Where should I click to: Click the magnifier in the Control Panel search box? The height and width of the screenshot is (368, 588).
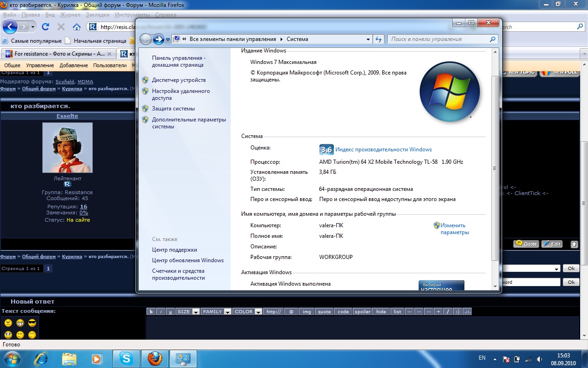pyautogui.click(x=492, y=39)
